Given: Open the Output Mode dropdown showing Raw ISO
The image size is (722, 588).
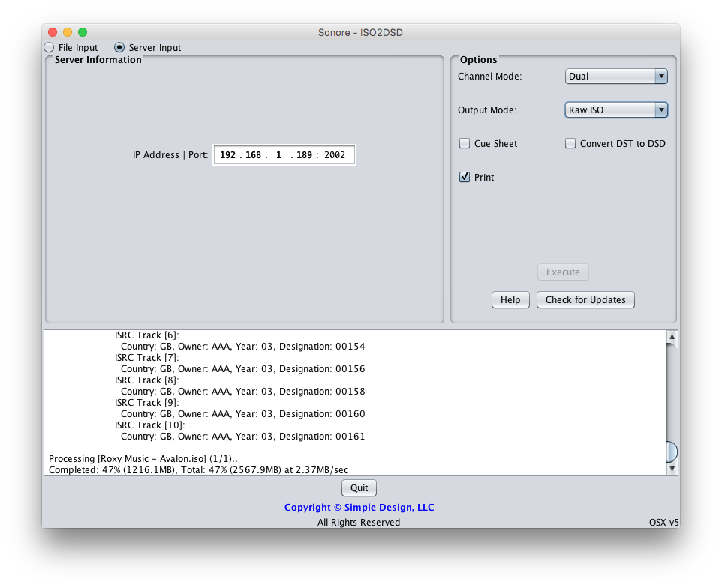Looking at the screenshot, I should click(616, 110).
